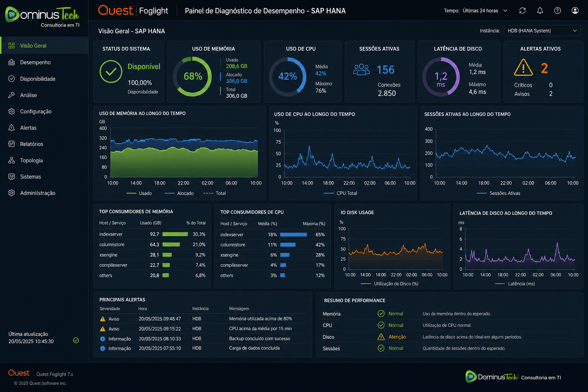Click the Topologia network icon
The image size is (588, 392).
point(11,160)
